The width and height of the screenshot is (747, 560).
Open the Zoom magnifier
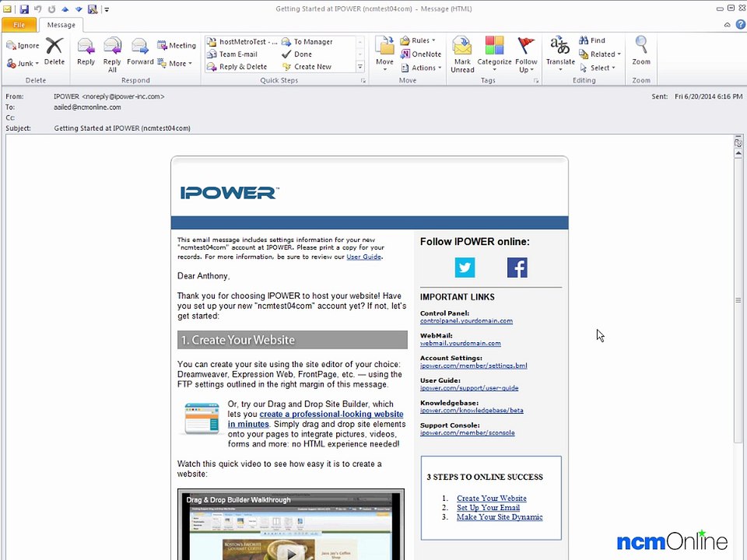coord(641,51)
